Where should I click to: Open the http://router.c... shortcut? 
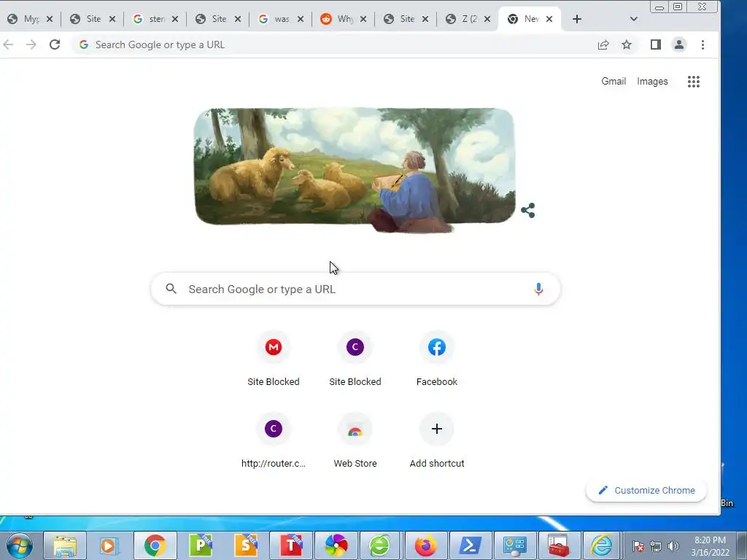(x=274, y=441)
